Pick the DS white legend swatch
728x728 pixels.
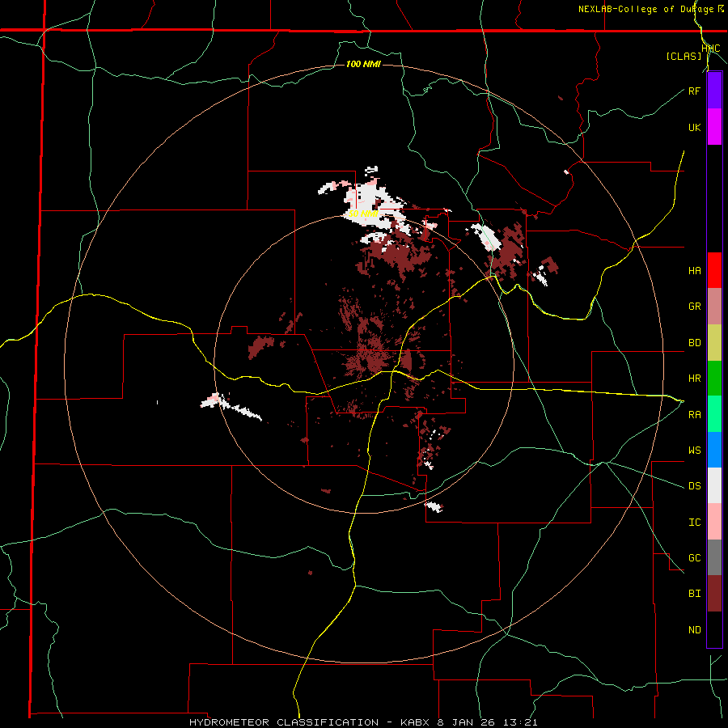click(714, 485)
